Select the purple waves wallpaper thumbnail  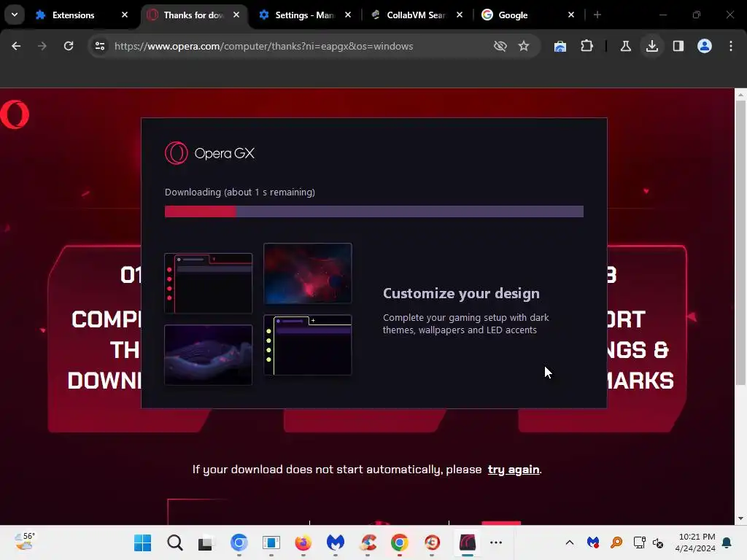(208, 355)
